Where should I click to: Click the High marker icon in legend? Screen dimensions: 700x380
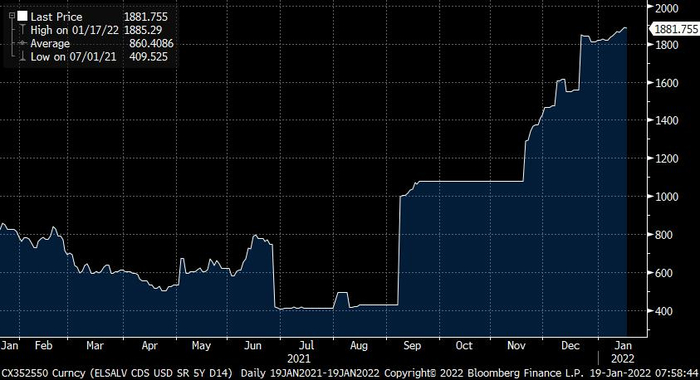pyautogui.click(x=22, y=30)
